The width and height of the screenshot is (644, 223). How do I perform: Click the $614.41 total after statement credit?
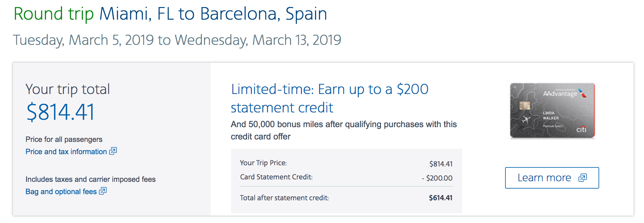tap(441, 198)
